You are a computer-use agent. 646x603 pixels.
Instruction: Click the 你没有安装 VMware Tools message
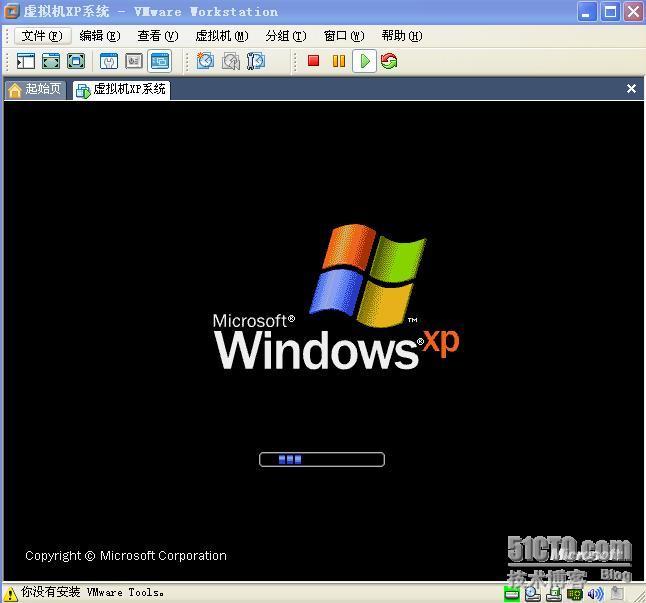pyautogui.click(x=93, y=592)
